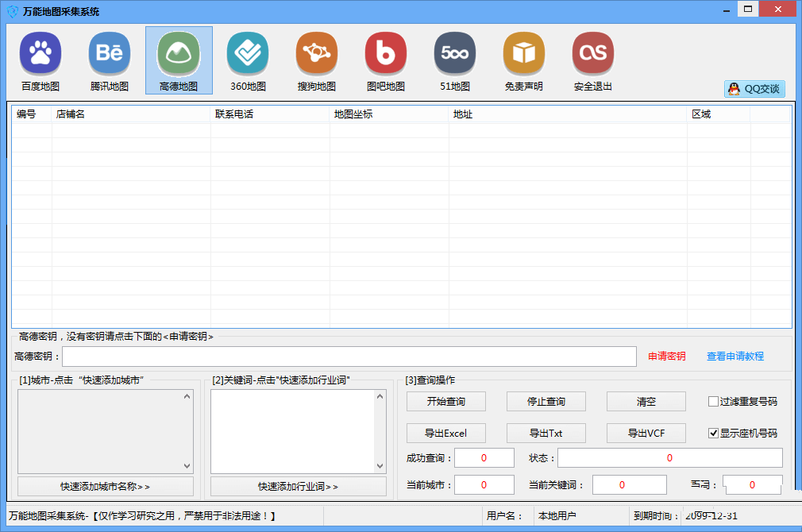
Task: Click the 状态 value field
Action: 670,458
